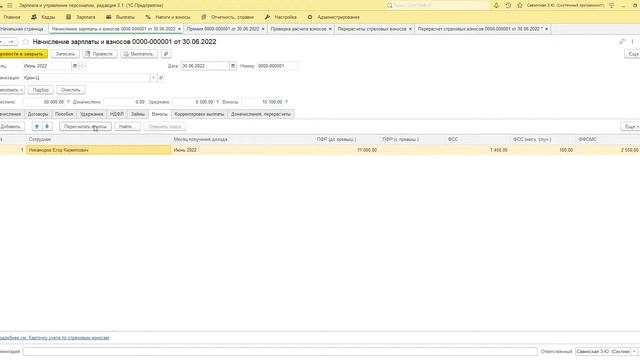640x360 pixels.
Task: Open the organization record icon
Action: point(161,78)
